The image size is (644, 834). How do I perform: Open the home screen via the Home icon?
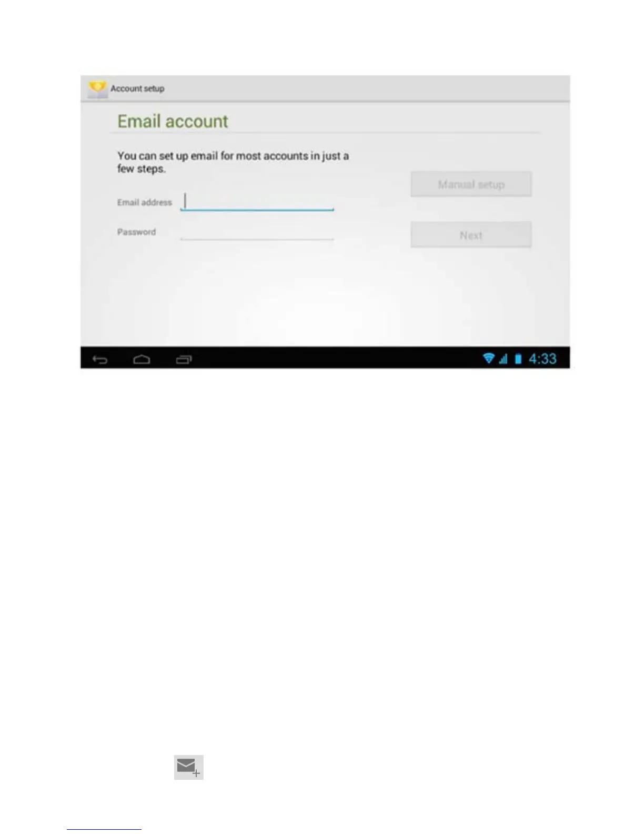[x=142, y=360]
